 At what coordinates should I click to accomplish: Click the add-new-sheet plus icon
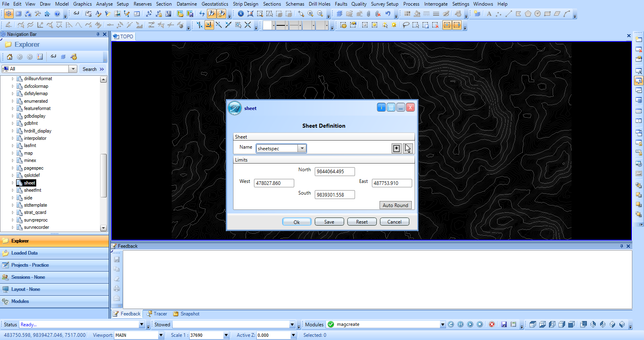[396, 148]
